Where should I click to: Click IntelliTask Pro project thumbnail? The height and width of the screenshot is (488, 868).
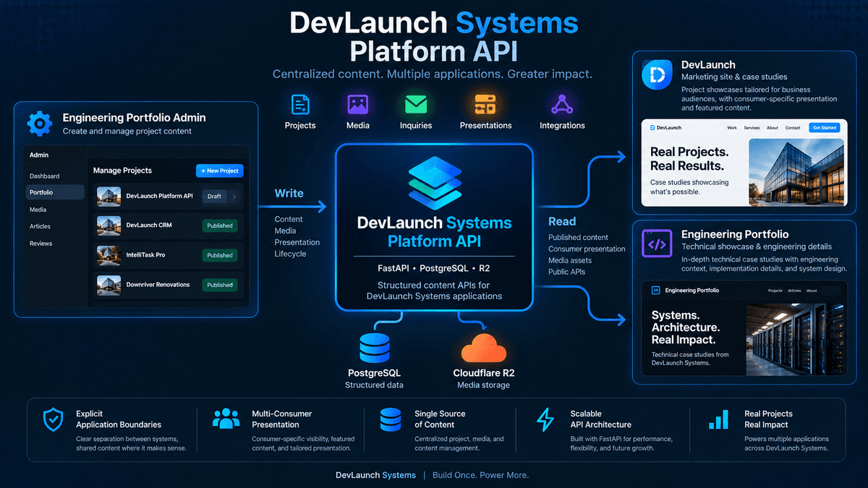109,255
